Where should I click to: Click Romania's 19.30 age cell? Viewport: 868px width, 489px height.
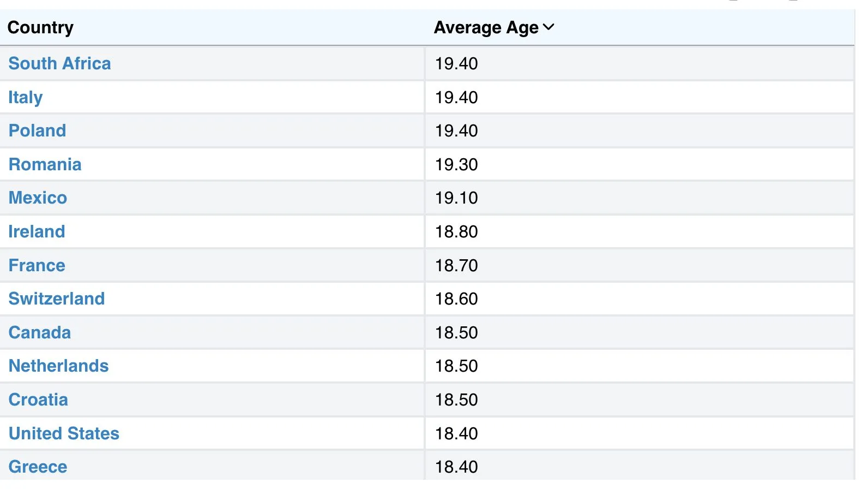pos(456,164)
